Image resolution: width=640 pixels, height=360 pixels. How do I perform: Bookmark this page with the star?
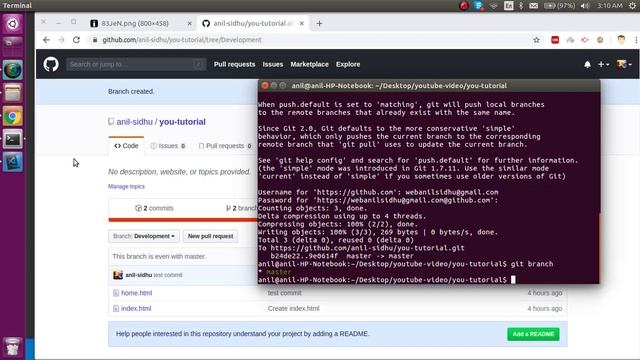tap(536, 40)
